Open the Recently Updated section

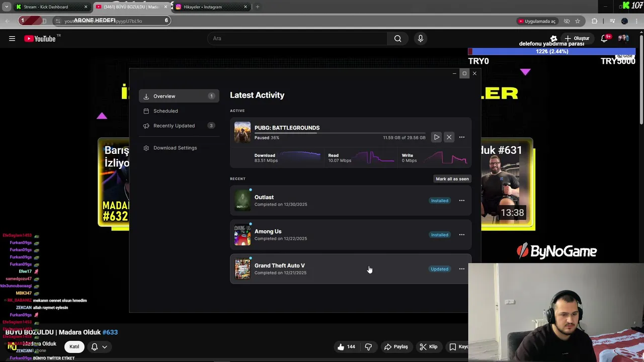pyautogui.click(x=179, y=126)
